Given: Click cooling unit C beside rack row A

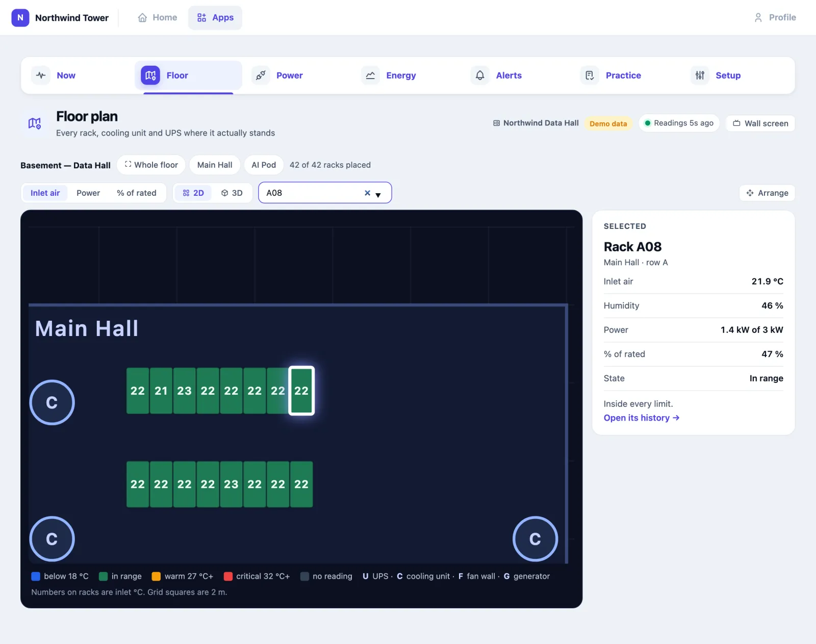Looking at the screenshot, I should click(52, 402).
